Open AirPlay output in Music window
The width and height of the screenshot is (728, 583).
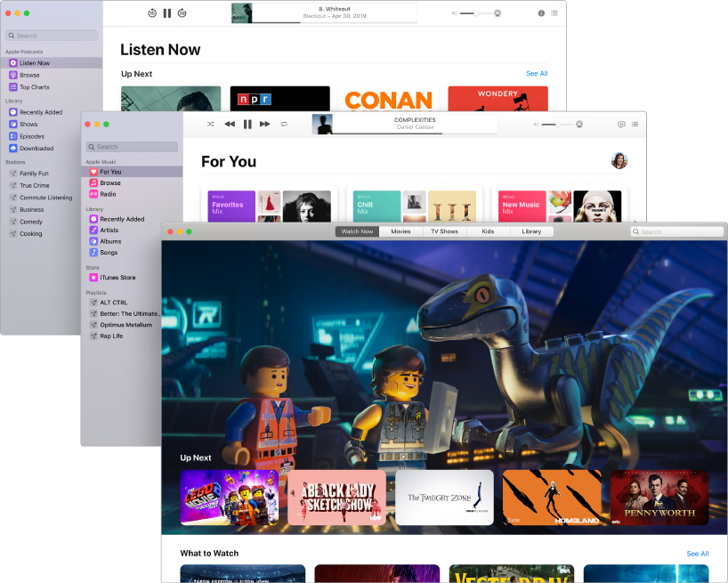tap(579, 124)
